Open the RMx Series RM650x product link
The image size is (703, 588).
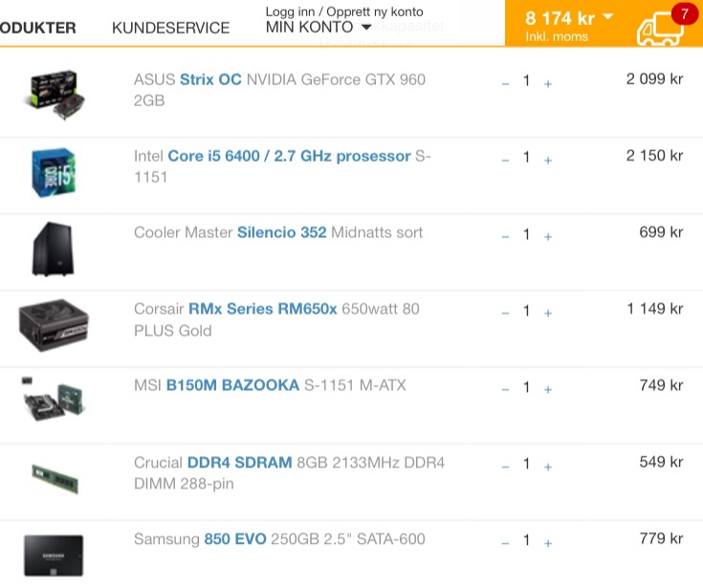point(263,309)
